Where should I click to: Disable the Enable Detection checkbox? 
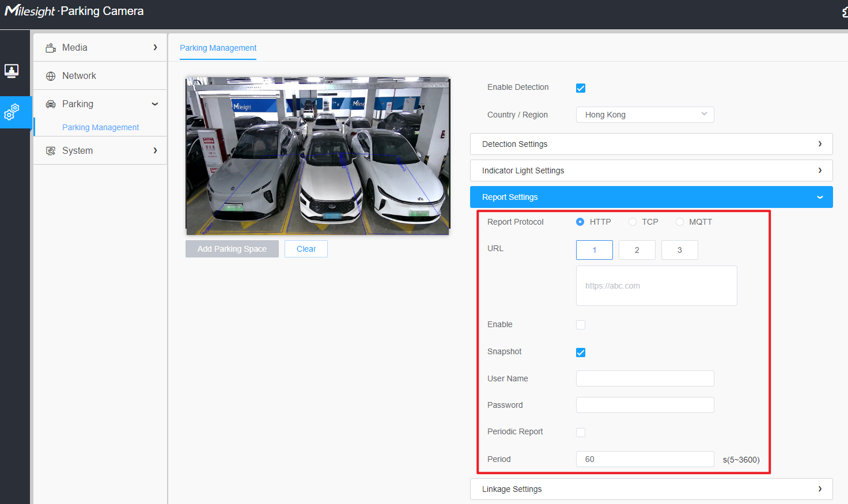click(x=581, y=88)
